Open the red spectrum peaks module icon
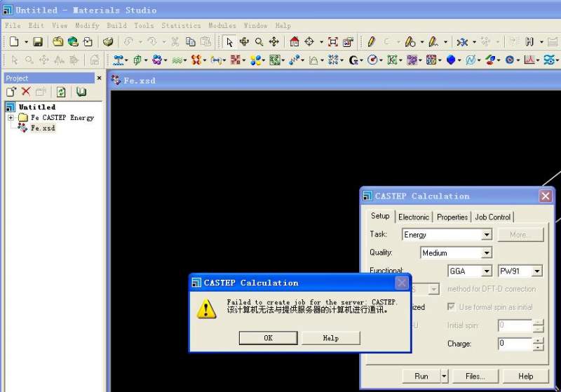Screen dimensions: 561x392 [529, 60]
